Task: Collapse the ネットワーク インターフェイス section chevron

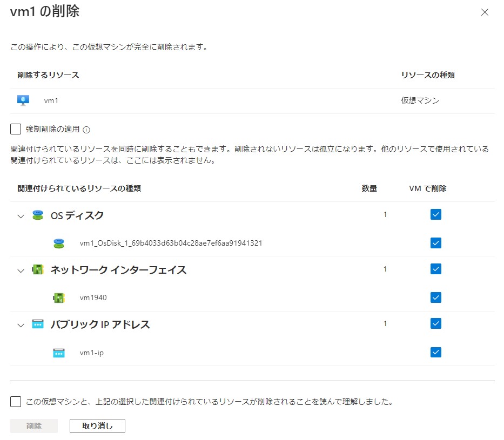Action: pyautogui.click(x=21, y=270)
